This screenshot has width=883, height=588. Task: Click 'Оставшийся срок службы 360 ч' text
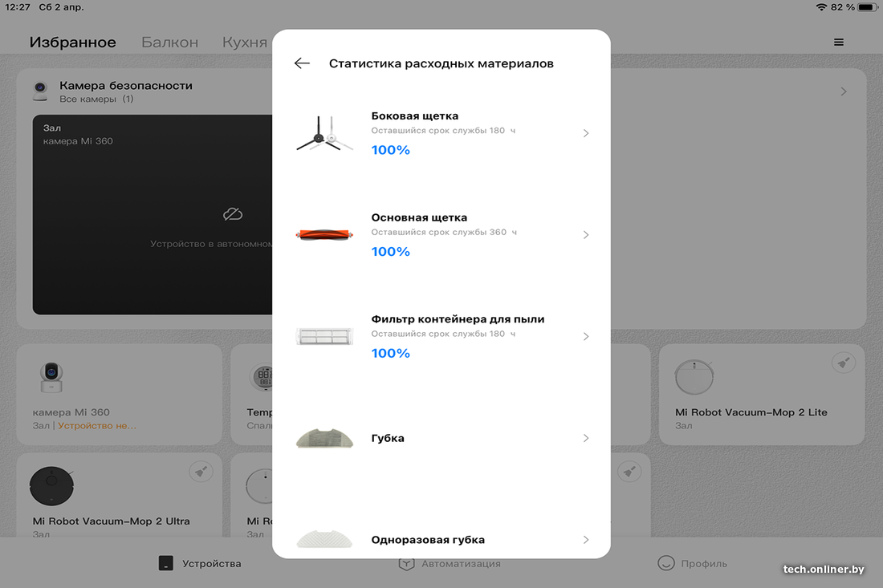tap(444, 232)
